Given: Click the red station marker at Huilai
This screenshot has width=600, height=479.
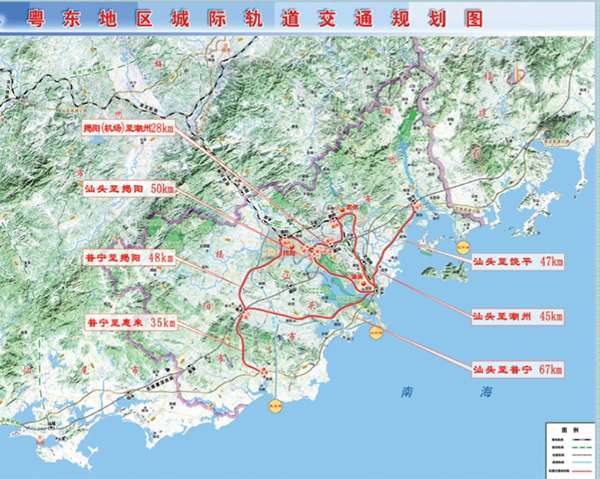Looking at the screenshot, I should 264,372.
